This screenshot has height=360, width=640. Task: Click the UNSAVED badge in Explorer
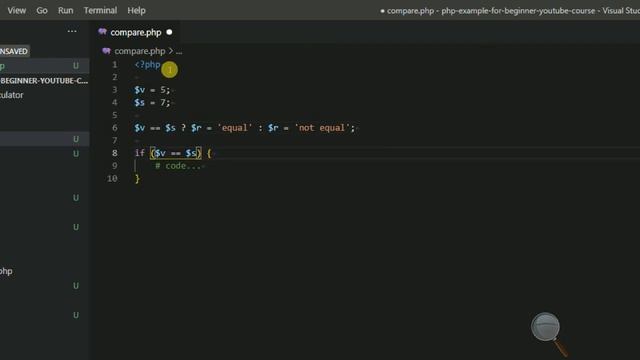coord(14,51)
